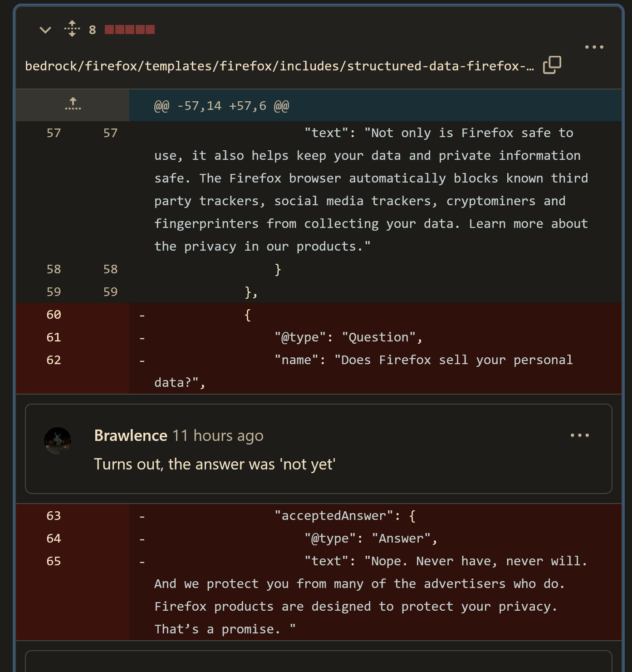632x672 pixels.
Task: Open Brawlence's comment options menu
Action: point(579,435)
